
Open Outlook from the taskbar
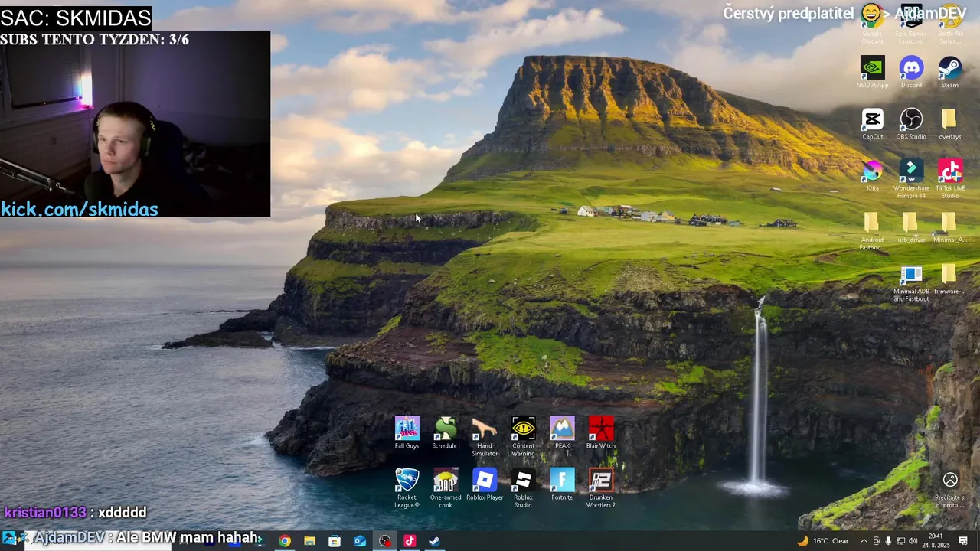pyautogui.click(x=360, y=541)
